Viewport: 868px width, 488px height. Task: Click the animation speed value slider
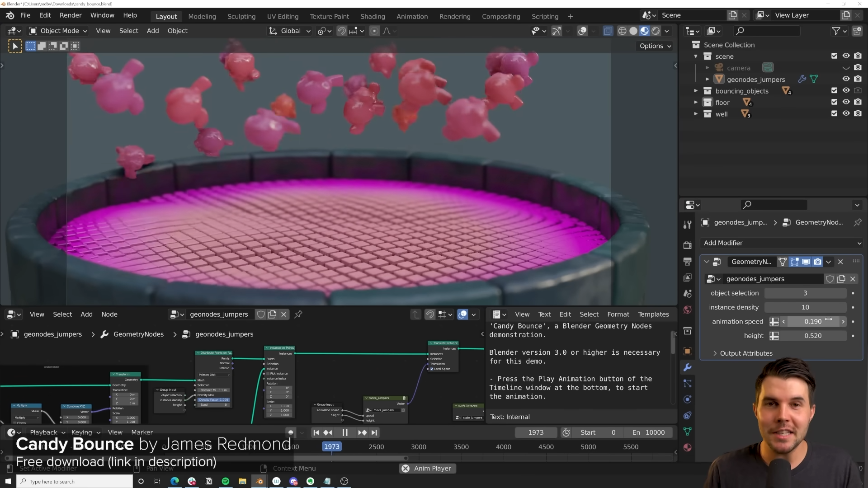point(812,322)
